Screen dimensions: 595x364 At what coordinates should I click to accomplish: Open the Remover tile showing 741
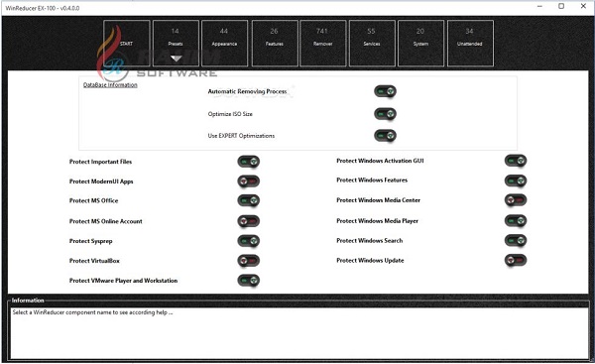322,44
